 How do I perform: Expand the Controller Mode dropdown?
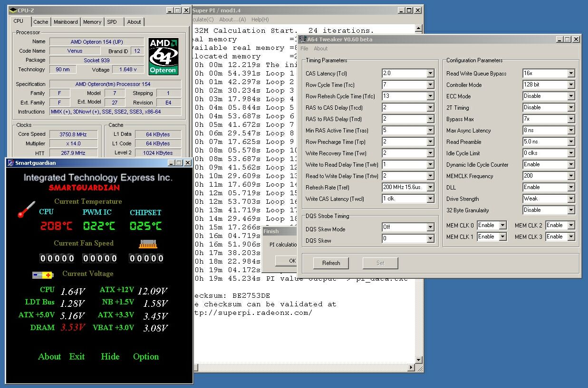pos(571,85)
